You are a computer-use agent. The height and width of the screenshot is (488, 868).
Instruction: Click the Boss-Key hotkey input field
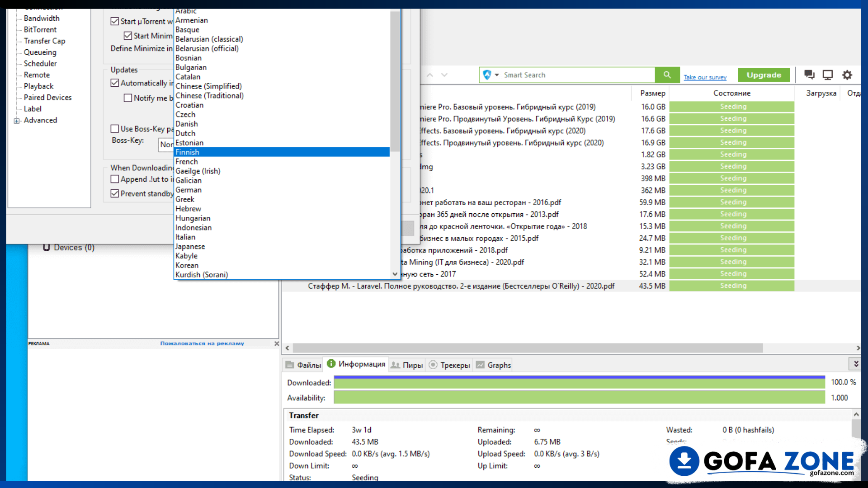coord(166,145)
